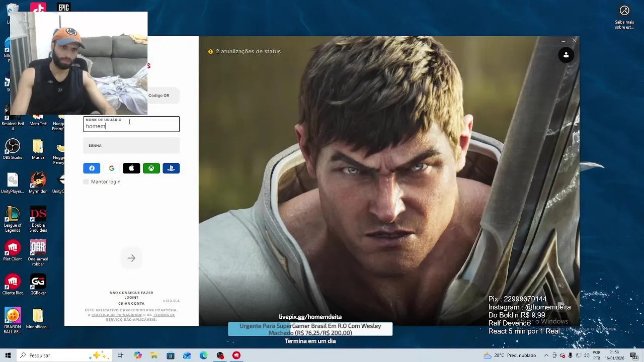Open Microsoft Edge from the taskbar
The height and width of the screenshot is (362, 644).
click(203, 355)
